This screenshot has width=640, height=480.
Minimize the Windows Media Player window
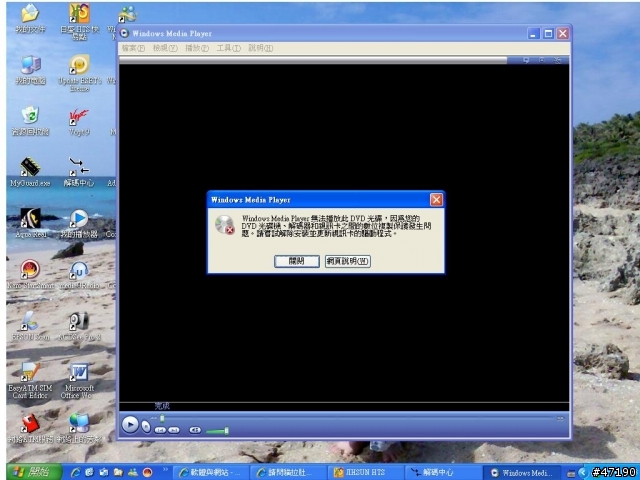[x=533, y=33]
